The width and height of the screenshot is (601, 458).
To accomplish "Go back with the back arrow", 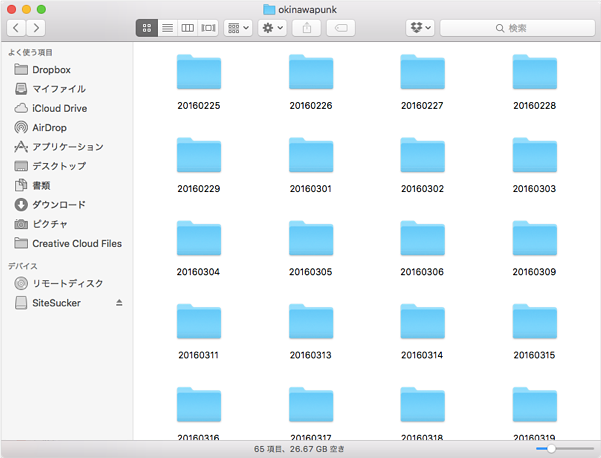I will 16,28.
